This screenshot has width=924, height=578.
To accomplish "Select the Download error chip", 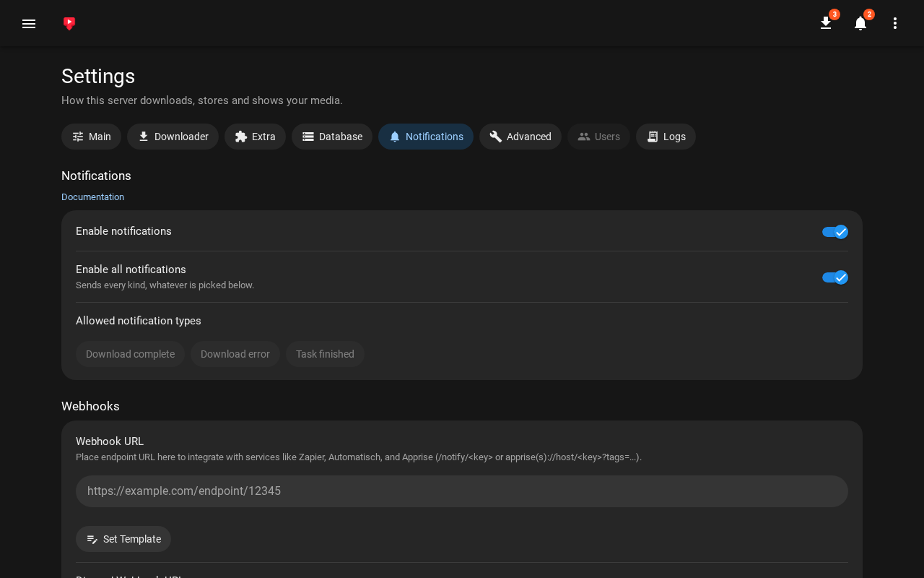I will click(x=235, y=354).
